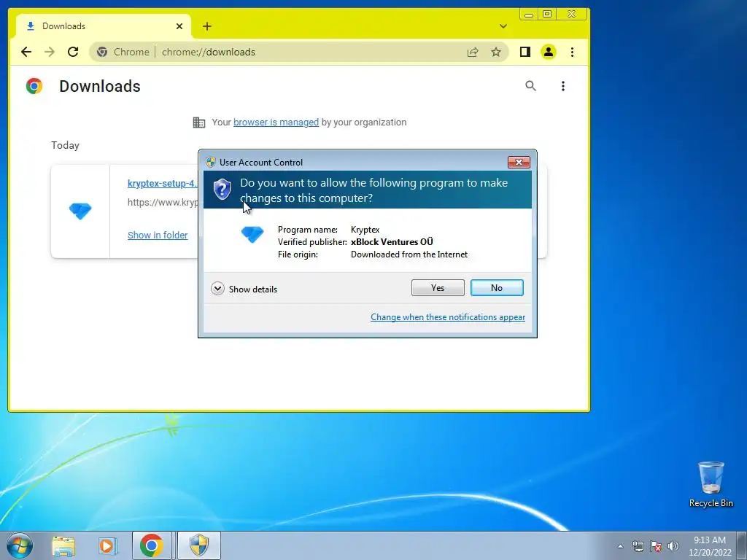Click Chrome taskbar button
Viewport: 747px width, 560px height.
pyautogui.click(x=152, y=545)
